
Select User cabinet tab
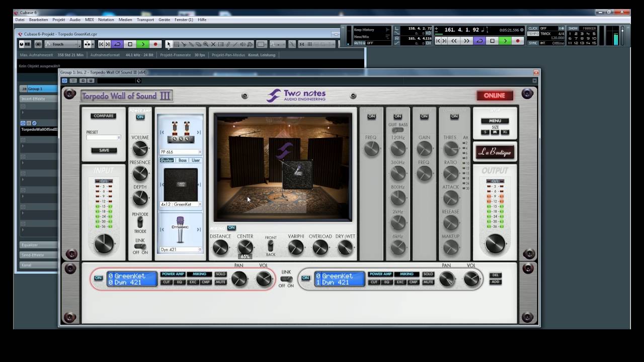pyautogui.click(x=196, y=160)
